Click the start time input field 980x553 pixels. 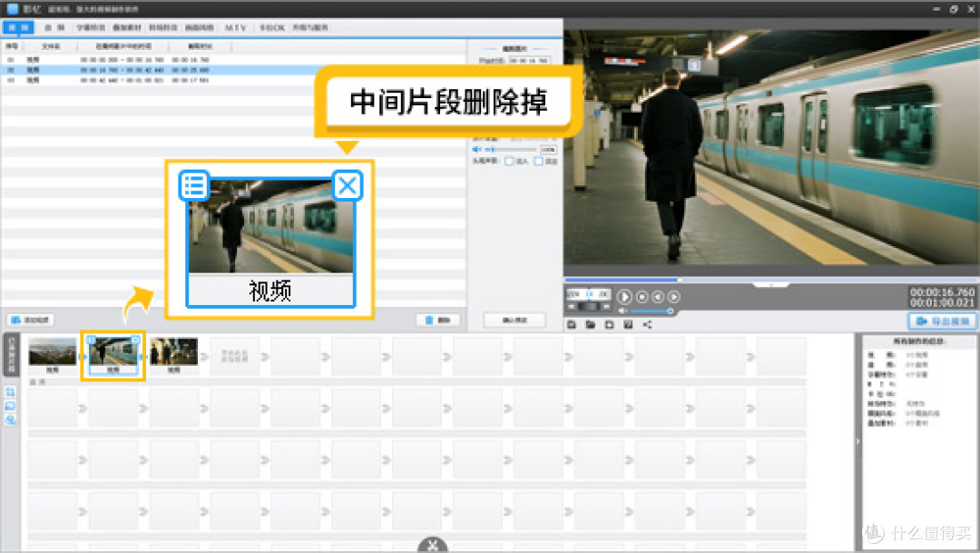tap(529, 61)
